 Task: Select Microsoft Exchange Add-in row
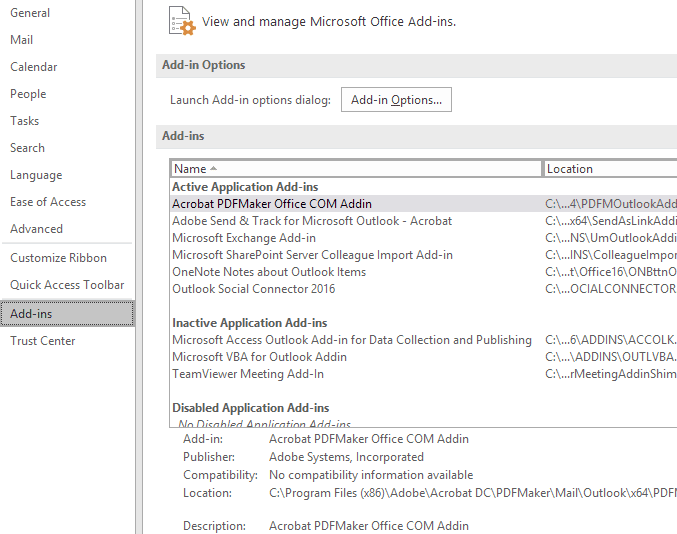(244, 238)
